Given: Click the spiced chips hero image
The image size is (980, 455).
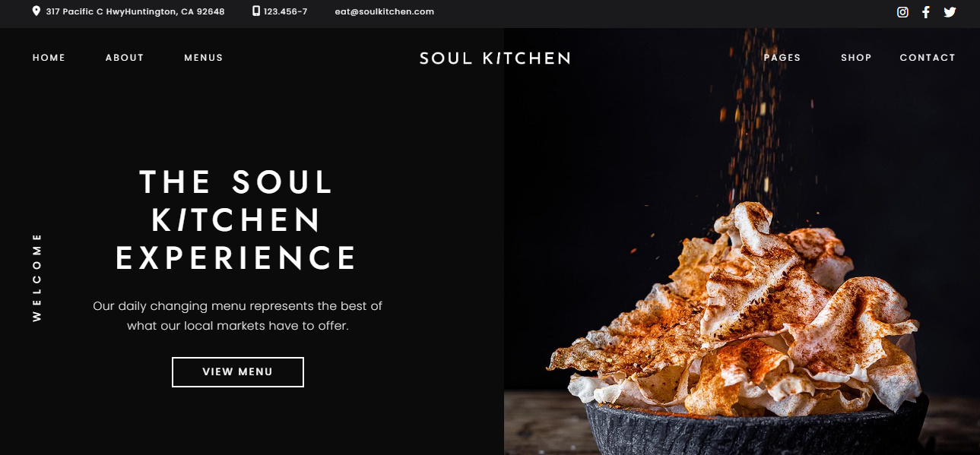Looking at the screenshot, I should [742, 242].
